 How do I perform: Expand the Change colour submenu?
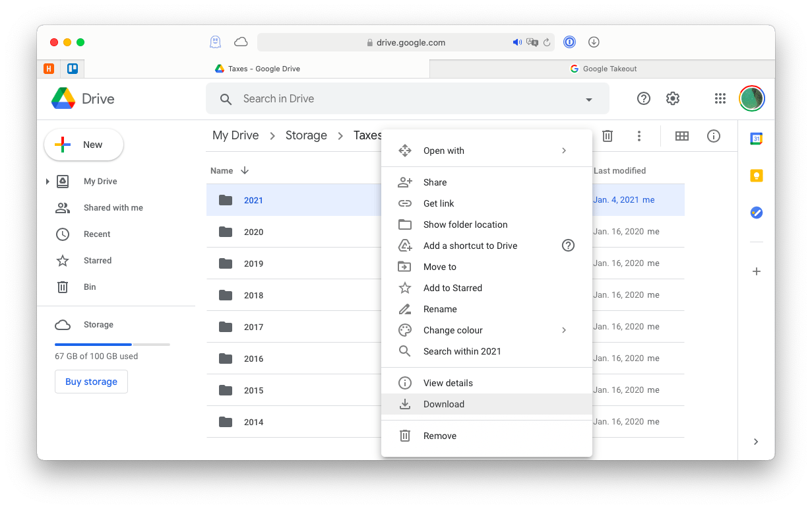tap(564, 330)
